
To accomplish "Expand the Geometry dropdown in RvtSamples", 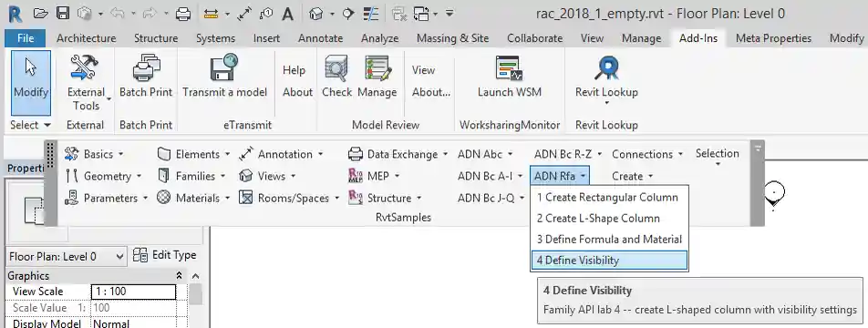I will click(104, 176).
